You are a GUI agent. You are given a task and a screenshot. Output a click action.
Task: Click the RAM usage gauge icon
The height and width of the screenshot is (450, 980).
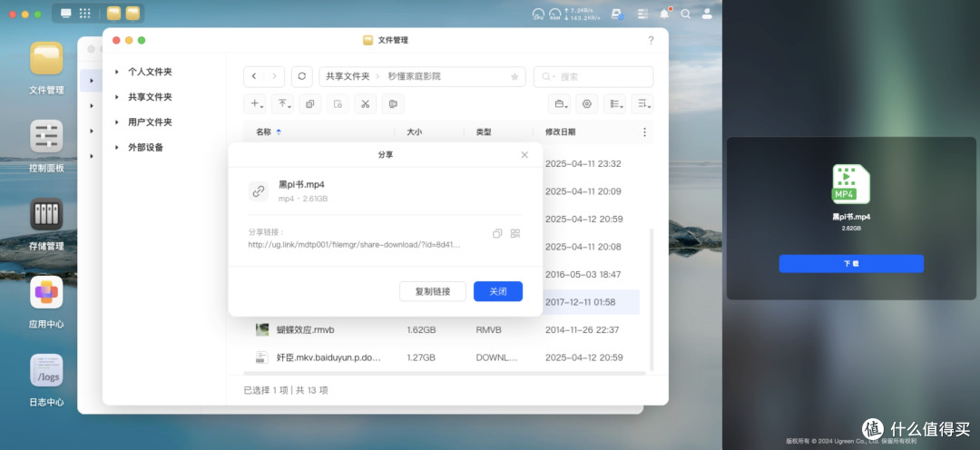pyautogui.click(x=554, y=14)
